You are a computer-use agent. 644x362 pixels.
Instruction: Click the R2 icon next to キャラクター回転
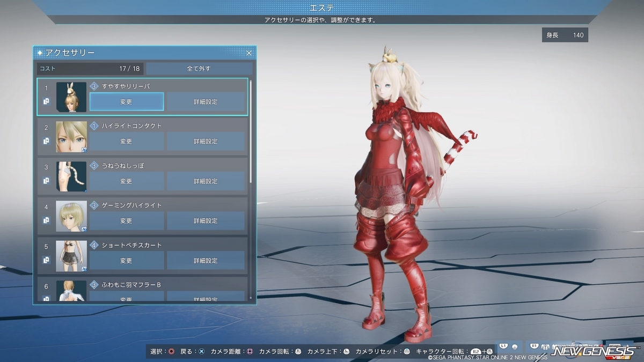[x=475, y=352]
